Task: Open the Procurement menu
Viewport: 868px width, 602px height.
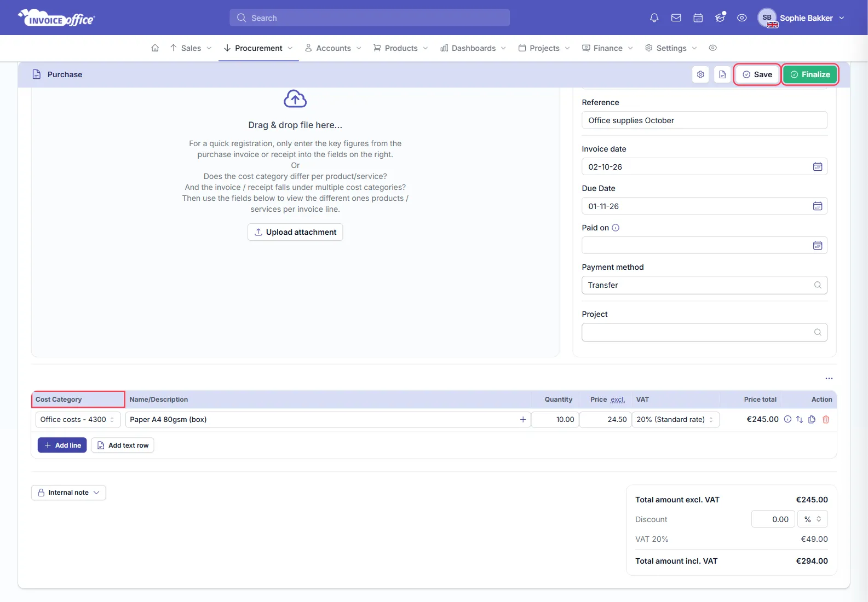Action: [258, 48]
